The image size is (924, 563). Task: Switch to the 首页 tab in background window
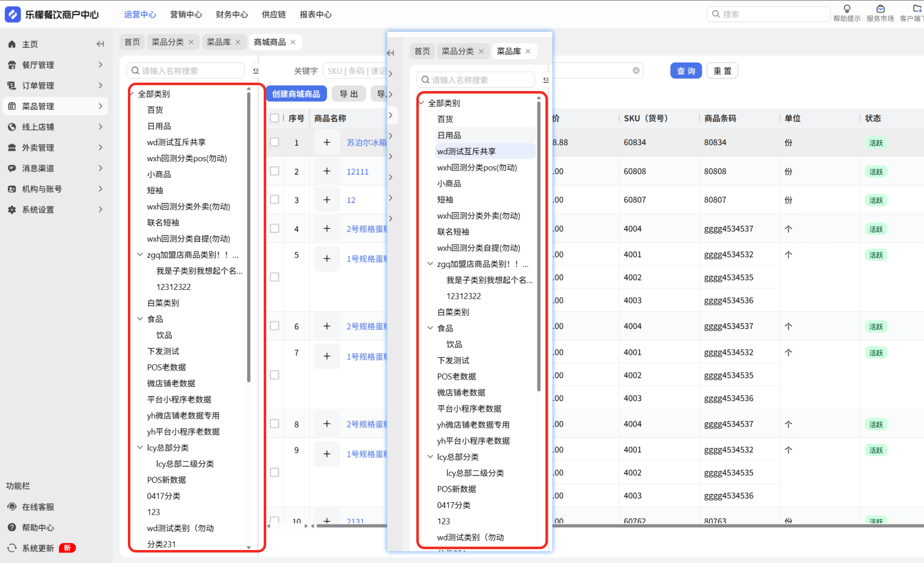(132, 42)
